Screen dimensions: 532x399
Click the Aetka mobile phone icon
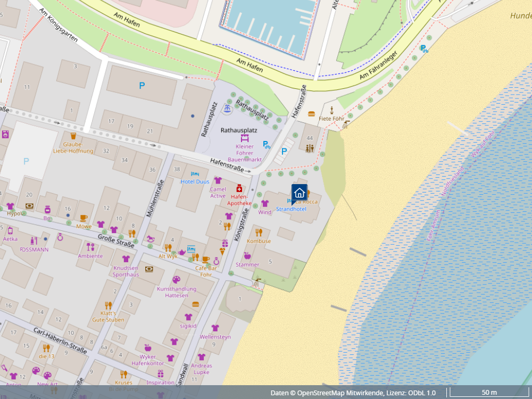[10, 231]
